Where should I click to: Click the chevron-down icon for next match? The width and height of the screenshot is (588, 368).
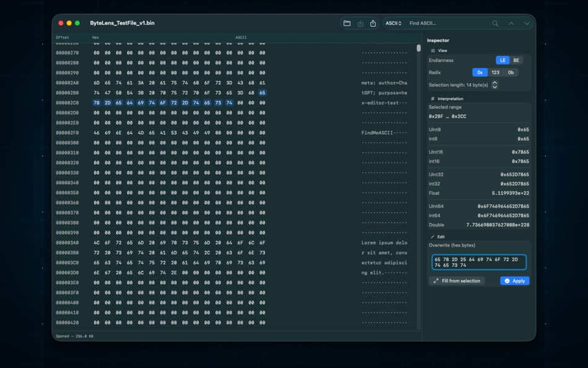coord(526,23)
